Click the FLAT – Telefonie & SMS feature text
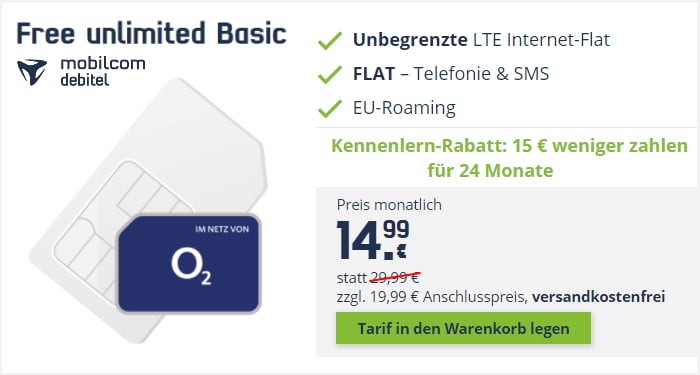Image resolution: width=700 pixels, height=375 pixels. coord(451,74)
